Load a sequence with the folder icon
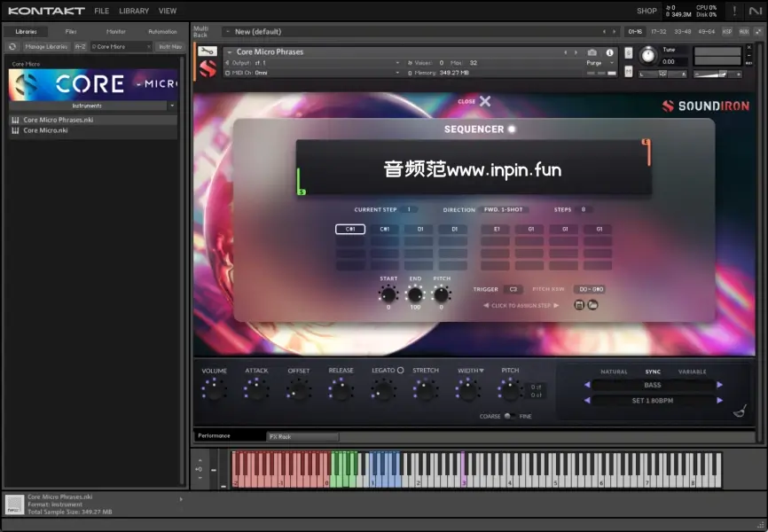 (592, 305)
